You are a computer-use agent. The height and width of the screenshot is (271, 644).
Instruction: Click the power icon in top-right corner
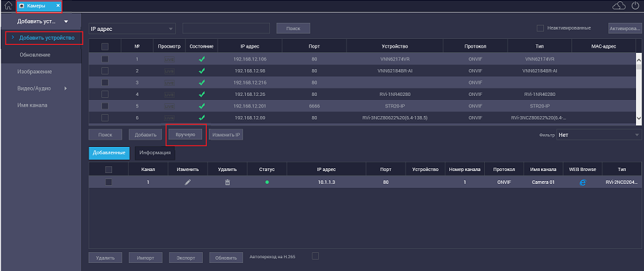pyautogui.click(x=635, y=6)
